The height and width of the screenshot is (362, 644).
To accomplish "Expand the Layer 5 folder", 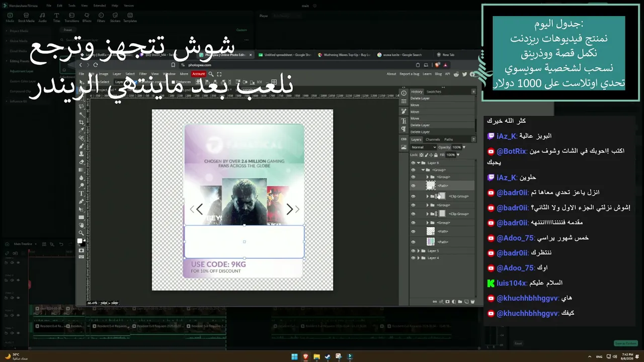I will (419, 251).
